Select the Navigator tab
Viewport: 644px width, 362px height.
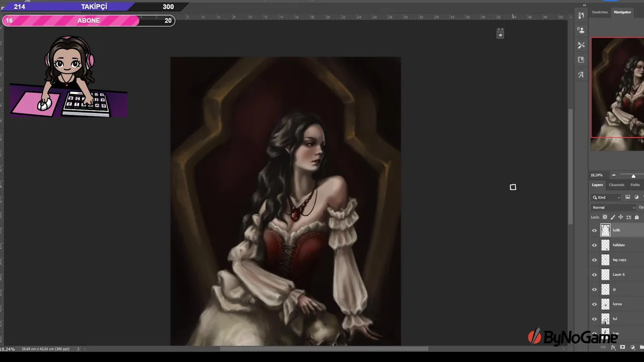click(622, 12)
